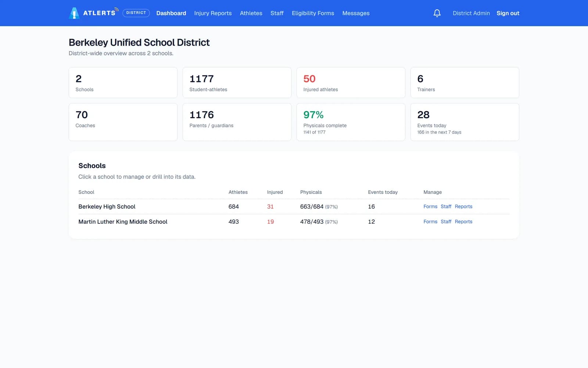Viewport: 588px width, 368px height.
Task: Click the Physicals column header
Action: click(311, 192)
